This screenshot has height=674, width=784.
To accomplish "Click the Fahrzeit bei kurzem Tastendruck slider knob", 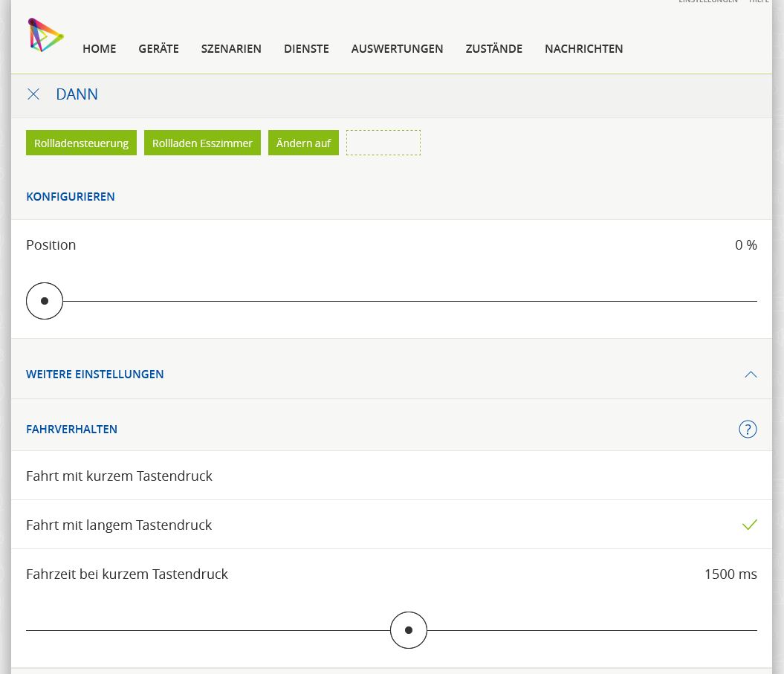I will pyautogui.click(x=409, y=630).
